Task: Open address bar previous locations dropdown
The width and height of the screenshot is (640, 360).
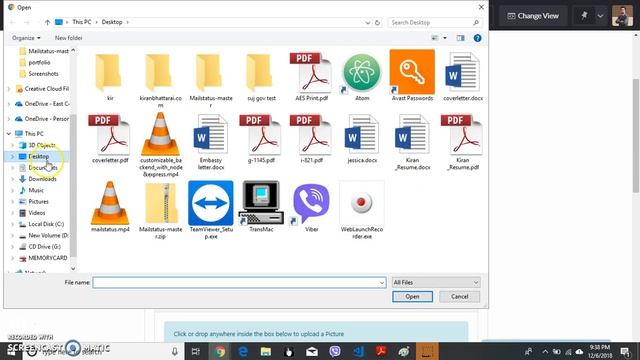Action: pos(367,22)
